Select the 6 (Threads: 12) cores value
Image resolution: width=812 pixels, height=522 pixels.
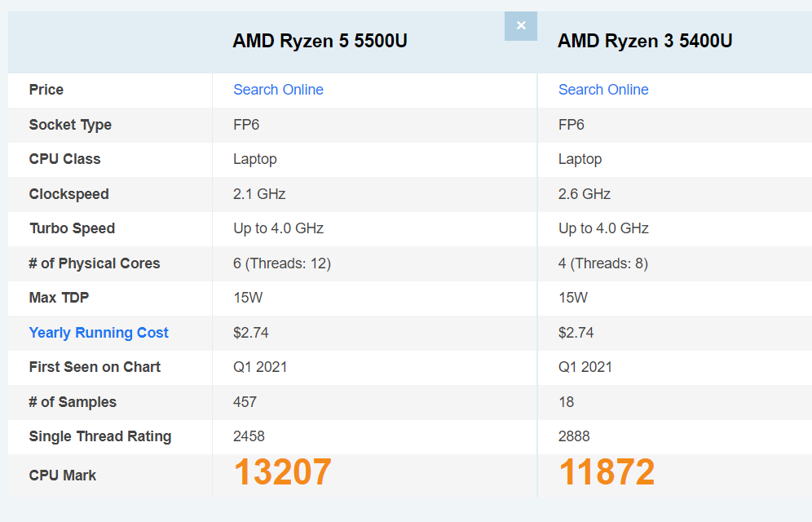pos(282,263)
